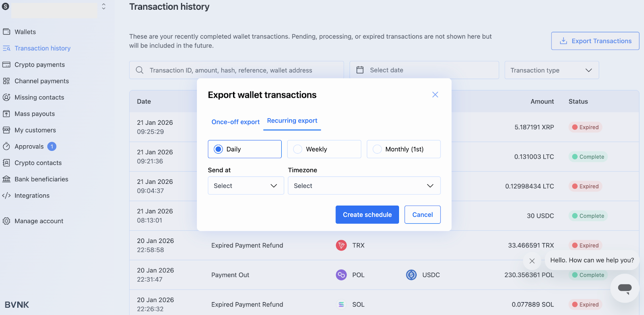Screen dimensions: 644x315
Task: Open the Transaction type filter dropdown
Action: point(551,70)
